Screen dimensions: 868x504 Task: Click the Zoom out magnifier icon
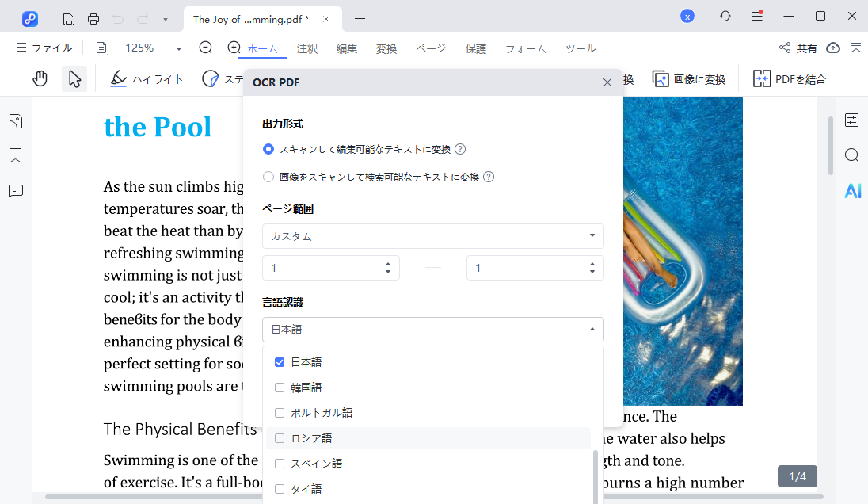205,48
